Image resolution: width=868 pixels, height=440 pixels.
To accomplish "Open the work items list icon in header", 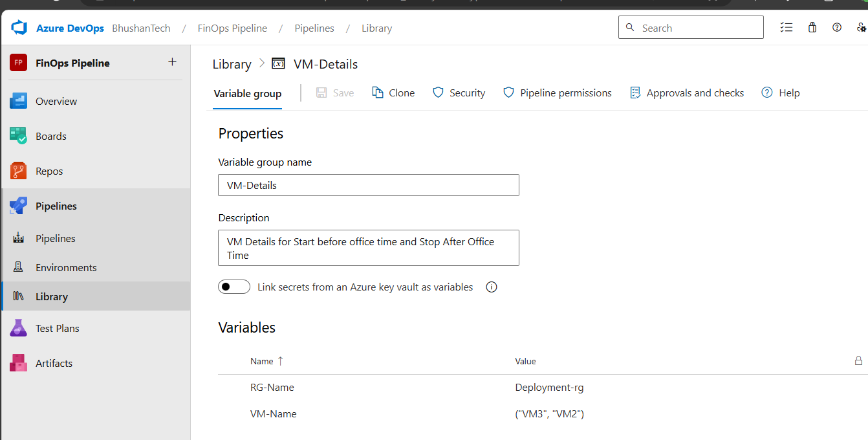I will [787, 27].
